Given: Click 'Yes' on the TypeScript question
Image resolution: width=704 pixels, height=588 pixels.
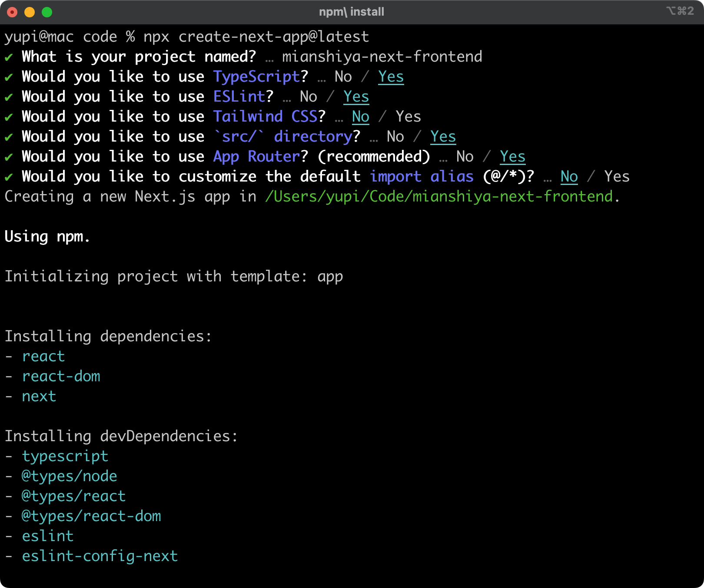Looking at the screenshot, I should pos(391,77).
